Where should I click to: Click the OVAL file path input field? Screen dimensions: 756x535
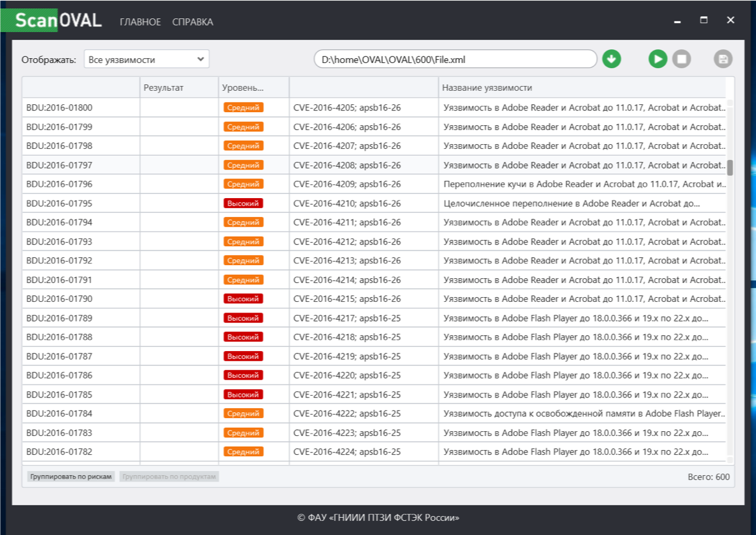click(x=455, y=59)
